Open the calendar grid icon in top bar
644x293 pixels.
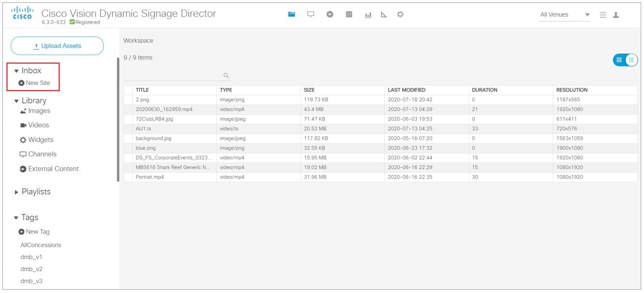click(349, 15)
